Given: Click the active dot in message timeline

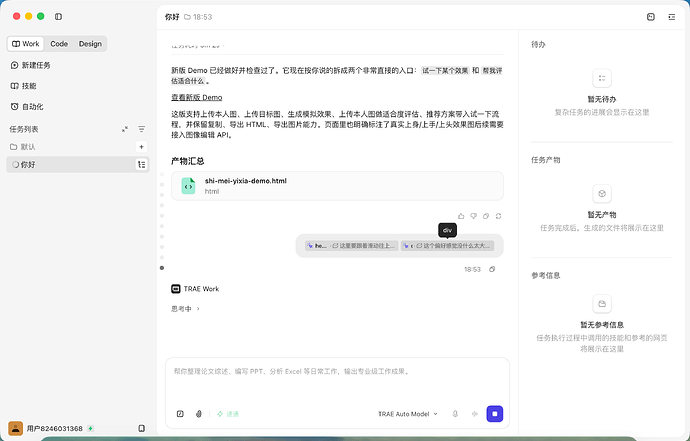Looking at the screenshot, I should (162, 268).
